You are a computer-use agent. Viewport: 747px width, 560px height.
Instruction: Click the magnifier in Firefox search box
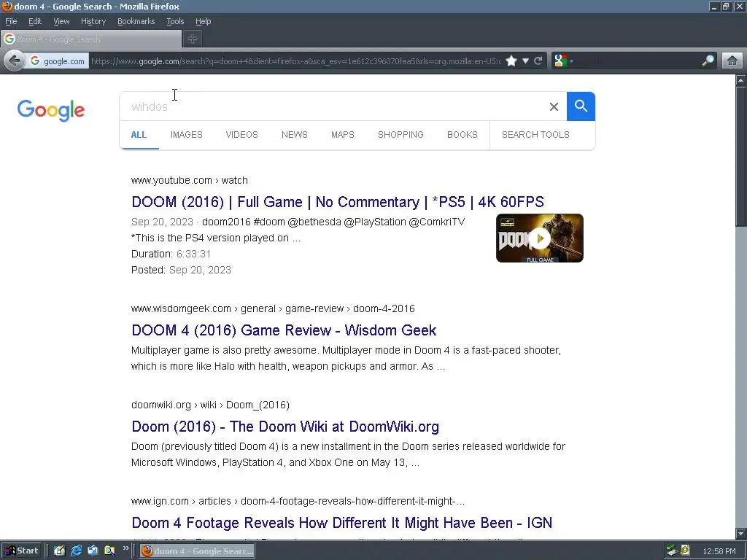pyautogui.click(x=708, y=61)
